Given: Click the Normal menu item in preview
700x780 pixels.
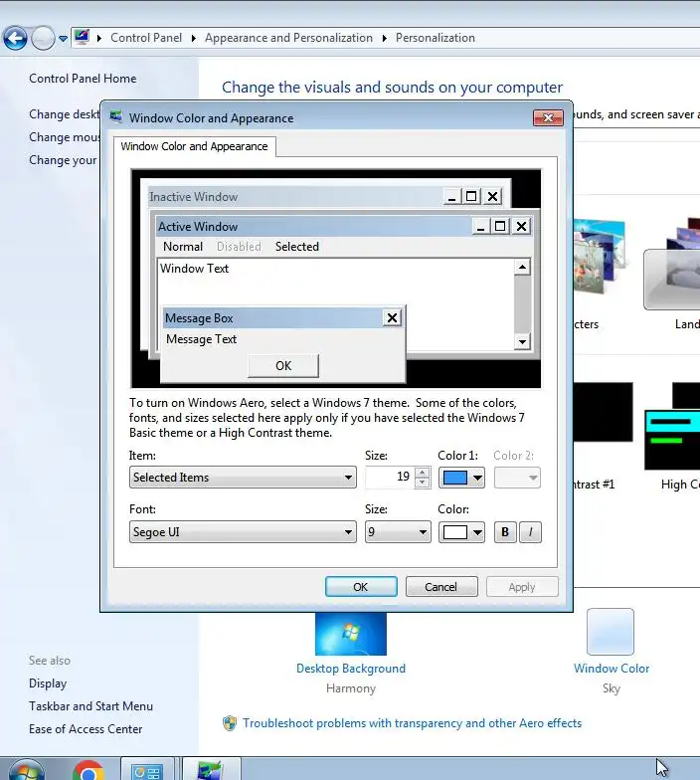Looking at the screenshot, I should [x=183, y=247].
